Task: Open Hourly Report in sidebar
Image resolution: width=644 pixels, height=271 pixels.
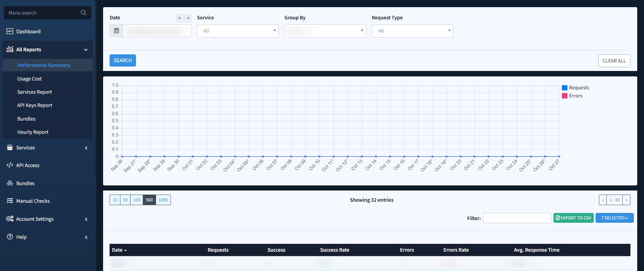Action: 33,132
